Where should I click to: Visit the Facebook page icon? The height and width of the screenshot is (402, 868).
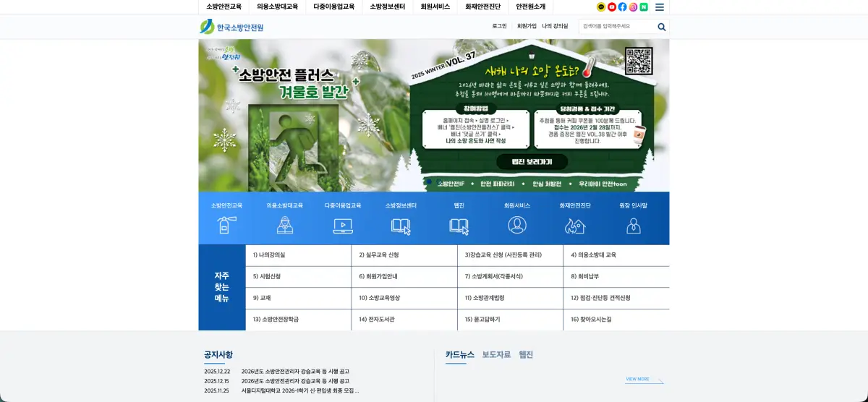coord(623,7)
